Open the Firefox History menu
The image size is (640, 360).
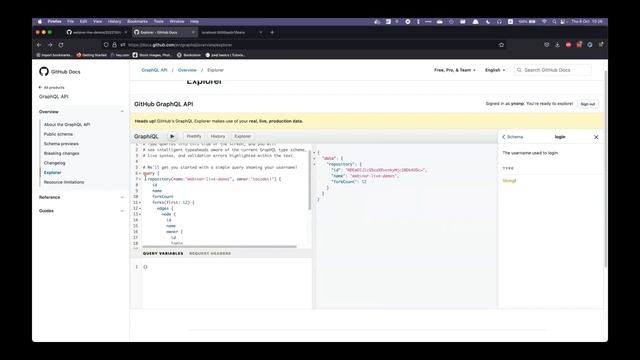tap(114, 22)
